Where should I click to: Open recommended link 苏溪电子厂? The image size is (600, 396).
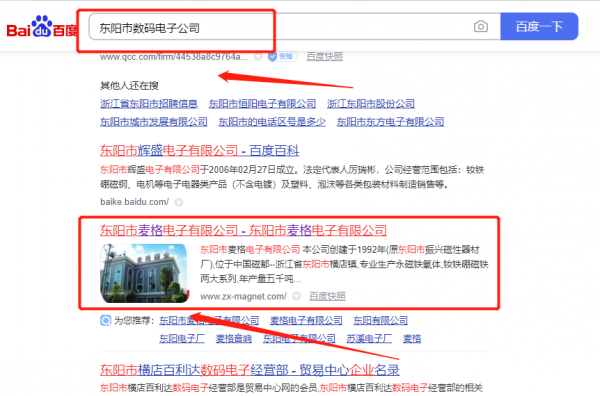[x=369, y=339]
